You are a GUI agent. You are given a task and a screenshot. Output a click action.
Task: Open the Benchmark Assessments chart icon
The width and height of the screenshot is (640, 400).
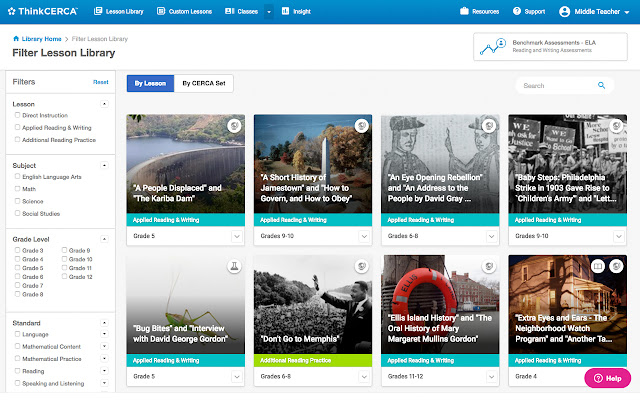pos(491,46)
